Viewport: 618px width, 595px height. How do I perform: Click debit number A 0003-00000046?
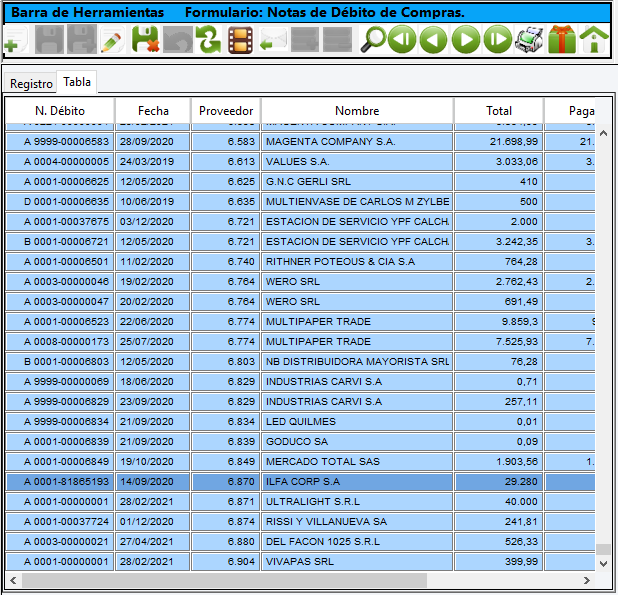coord(60,282)
